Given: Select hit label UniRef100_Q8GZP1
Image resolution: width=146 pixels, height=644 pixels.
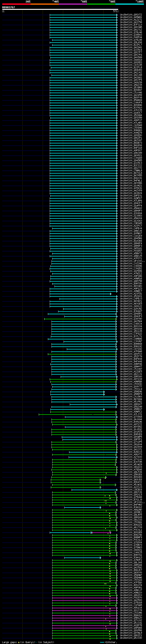Looking at the screenshot, I should point(131,138).
